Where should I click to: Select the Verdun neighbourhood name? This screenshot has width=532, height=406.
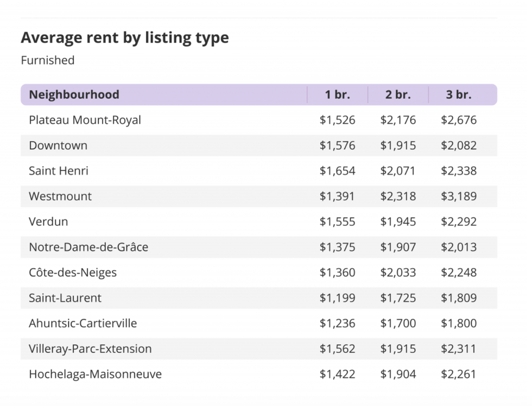[48, 221]
